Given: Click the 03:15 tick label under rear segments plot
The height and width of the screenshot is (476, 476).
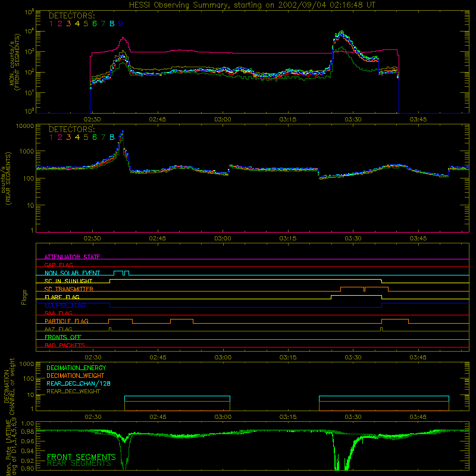Looking at the screenshot, I should [288, 239].
